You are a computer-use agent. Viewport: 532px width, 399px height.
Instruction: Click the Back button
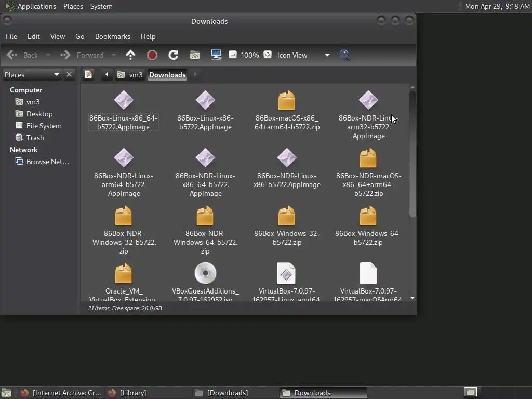[x=23, y=55]
